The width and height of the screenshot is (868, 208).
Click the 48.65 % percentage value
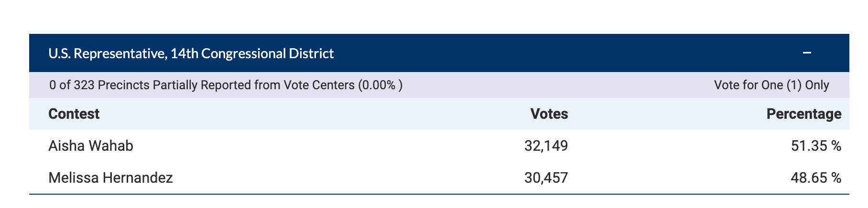pyautogui.click(x=816, y=178)
